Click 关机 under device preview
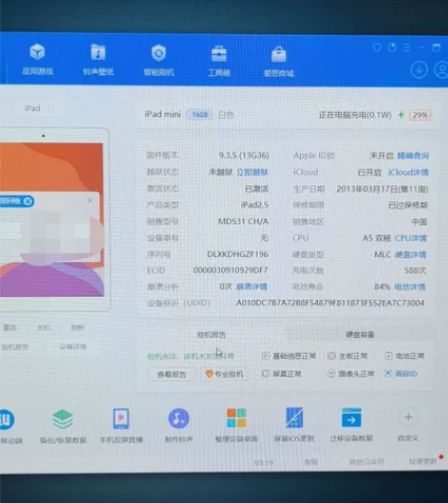The width and height of the screenshot is (448, 503). pos(44,327)
